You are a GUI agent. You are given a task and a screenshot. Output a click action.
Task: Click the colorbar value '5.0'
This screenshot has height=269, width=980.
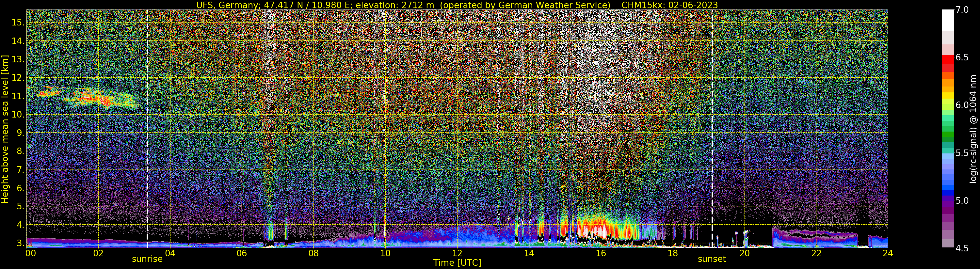pyautogui.click(x=962, y=200)
